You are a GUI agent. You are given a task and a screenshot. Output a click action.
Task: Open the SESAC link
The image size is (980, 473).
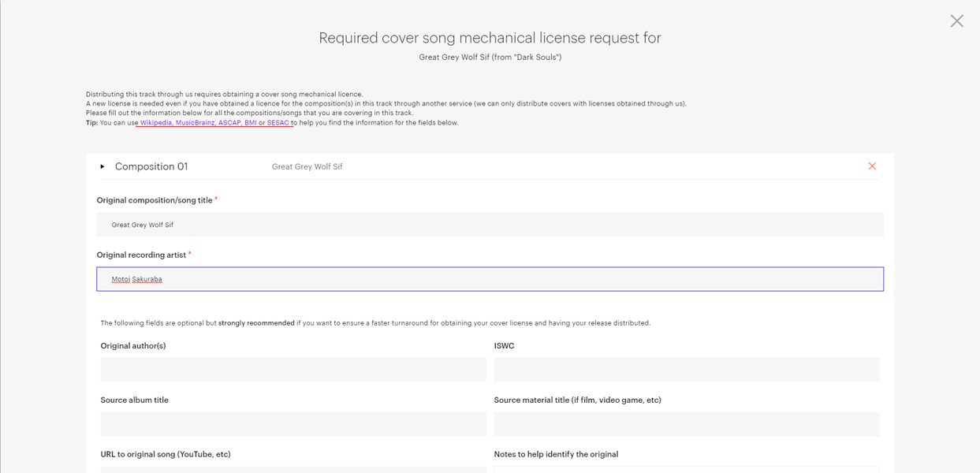[x=278, y=122]
